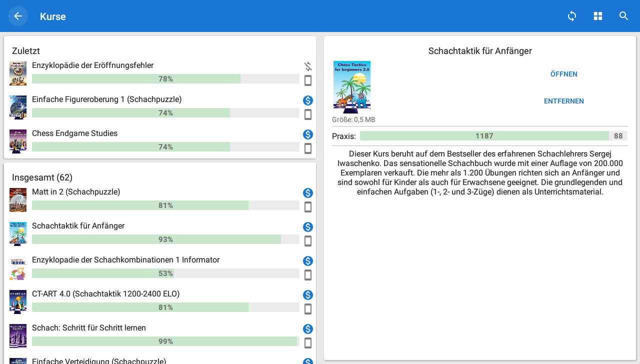Tap device icon for Chess Endgame Studies

pos(308,148)
